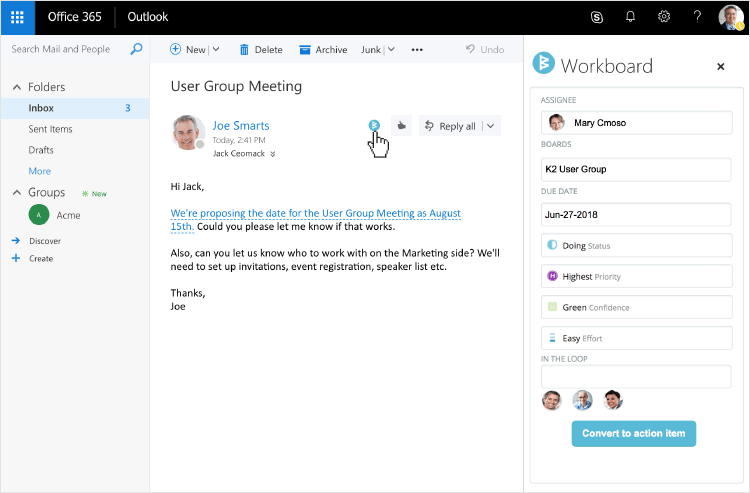Click the empty In the Loop field
Screen dimensions: 750x493
pos(636,377)
